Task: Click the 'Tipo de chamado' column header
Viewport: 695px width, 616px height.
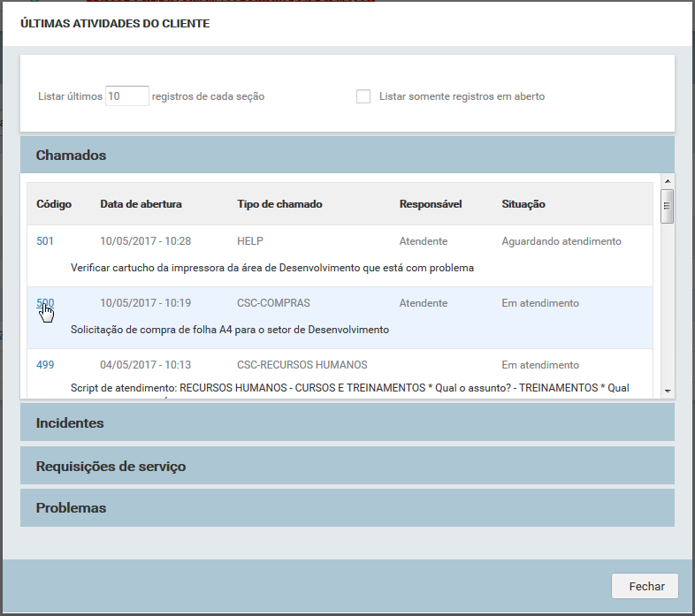Action: click(x=279, y=204)
